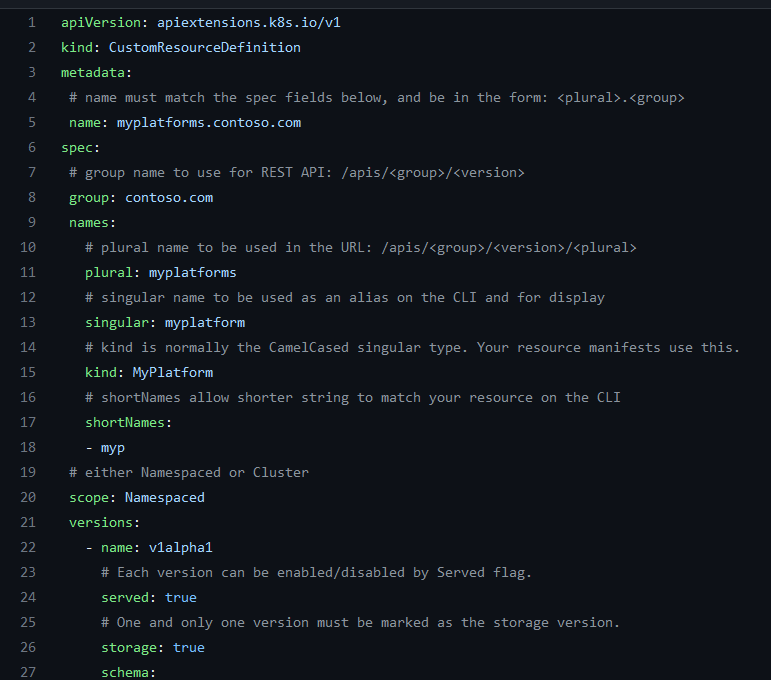Click the kind value MyPlatform

(172, 372)
